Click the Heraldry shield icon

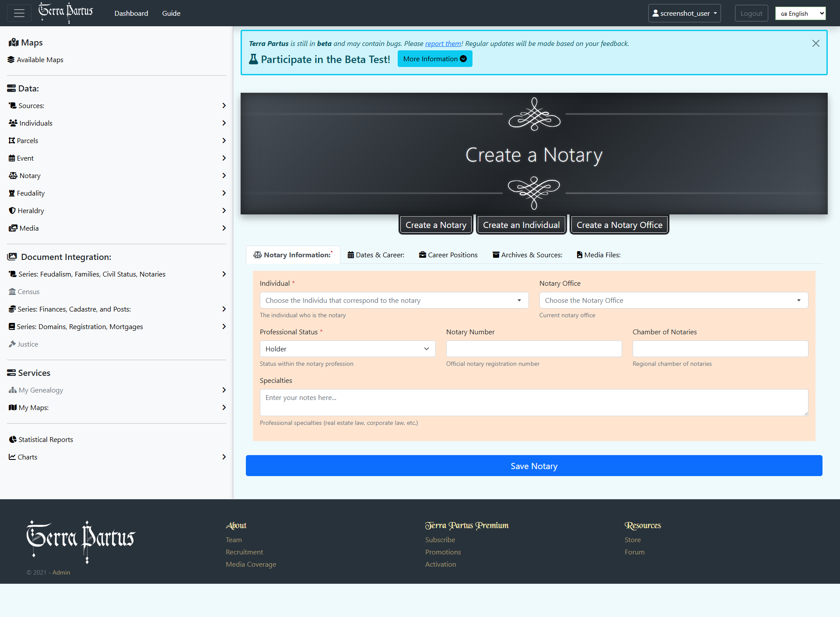tap(12, 210)
